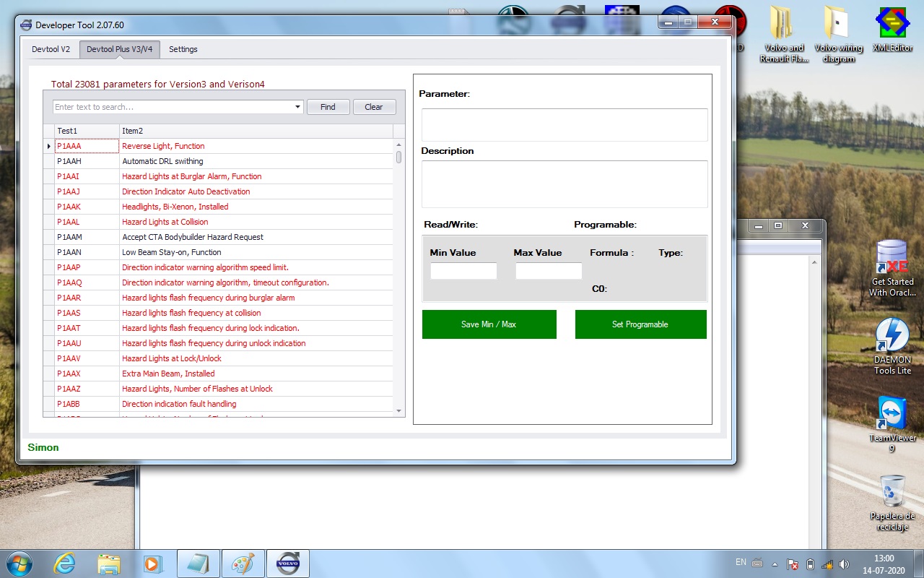Image resolution: width=924 pixels, height=578 pixels.
Task: Open the Windows Start menu
Action: pos(19,563)
